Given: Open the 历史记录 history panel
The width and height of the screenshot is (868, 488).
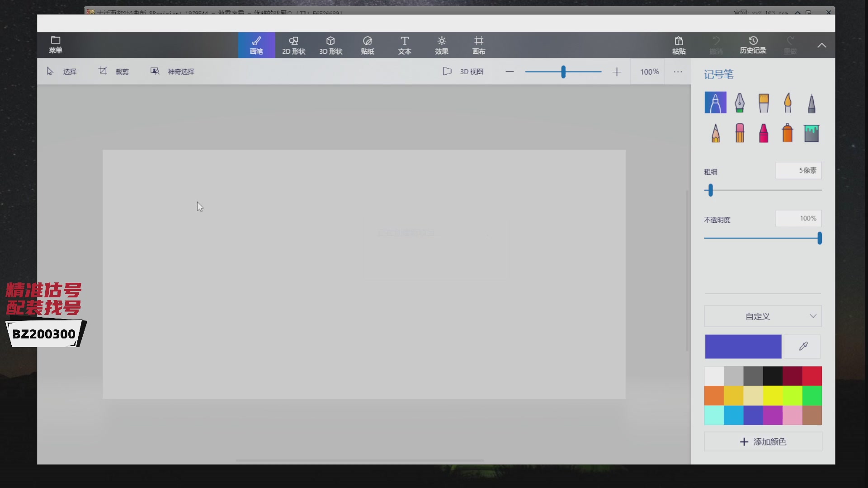Looking at the screenshot, I should coord(753,45).
